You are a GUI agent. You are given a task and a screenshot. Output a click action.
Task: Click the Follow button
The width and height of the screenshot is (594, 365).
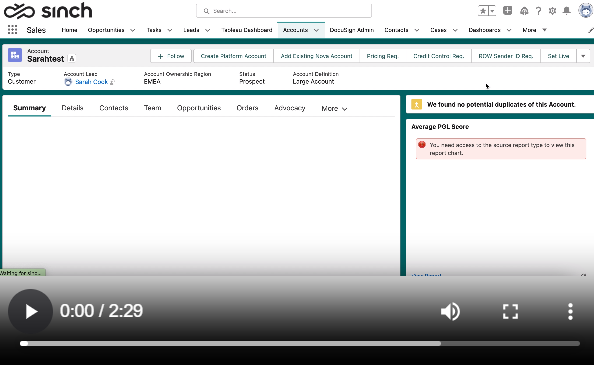click(x=171, y=56)
